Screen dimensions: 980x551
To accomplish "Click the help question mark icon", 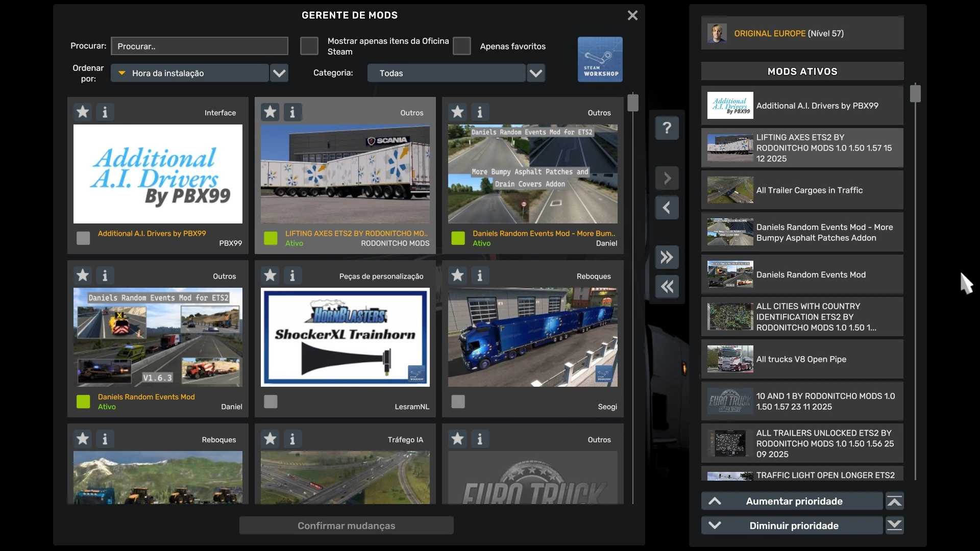I will (x=667, y=128).
